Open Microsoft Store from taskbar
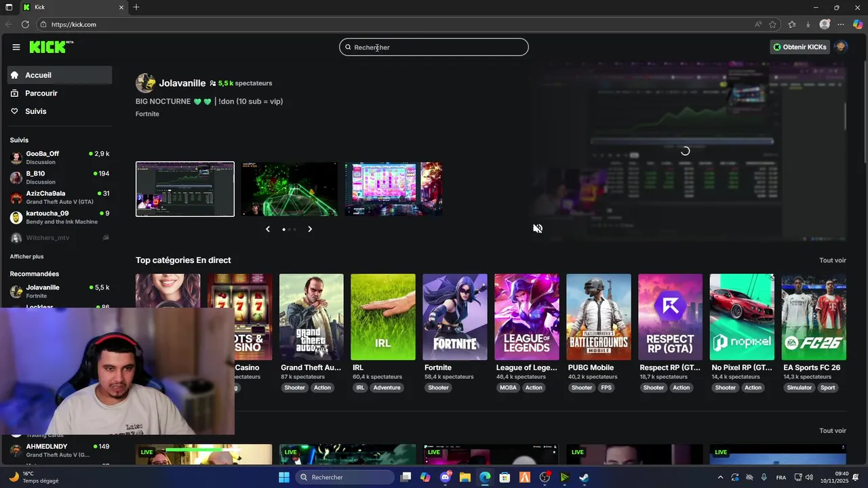The width and height of the screenshot is (868, 488). (x=505, y=477)
